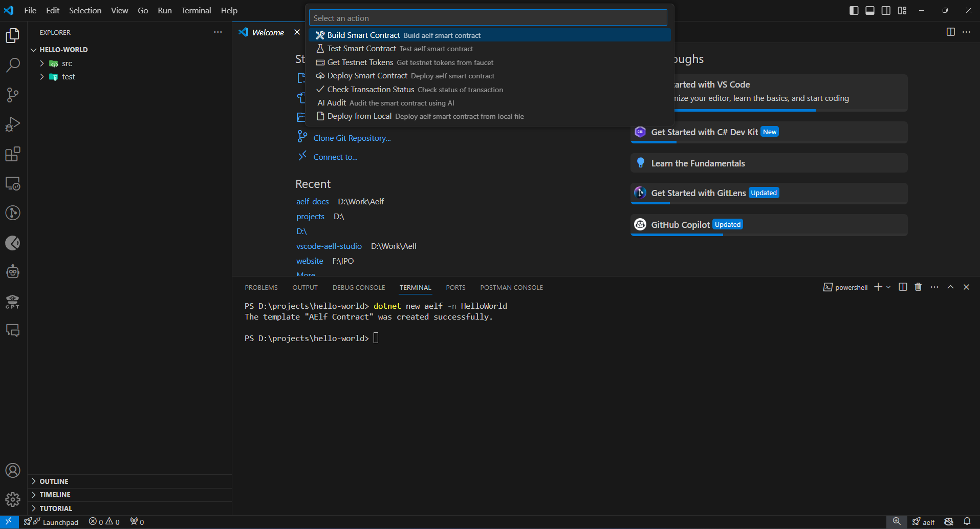The width and height of the screenshot is (980, 529).
Task: Click the zoom magnifier icon in status bar
Action: [x=897, y=522]
